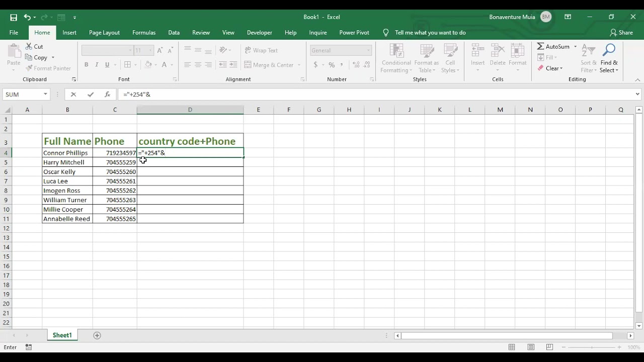Toggle Italic formatting
The image size is (644, 362).
(x=97, y=65)
